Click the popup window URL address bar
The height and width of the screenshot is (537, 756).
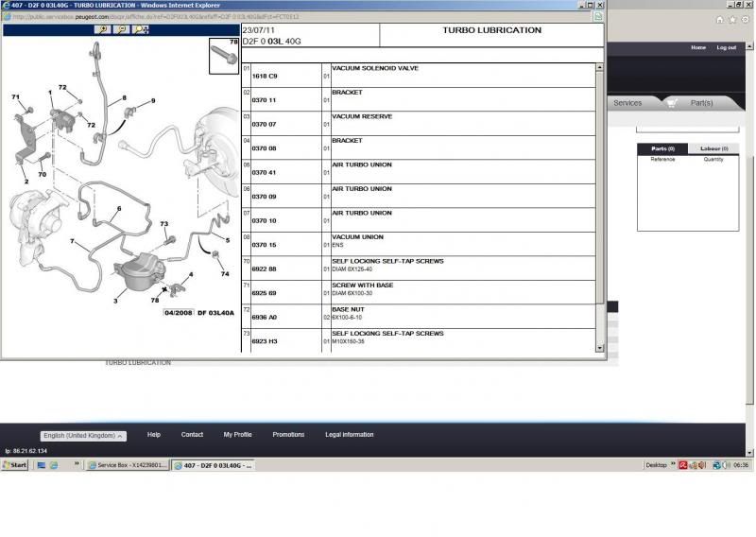[x=299, y=17]
